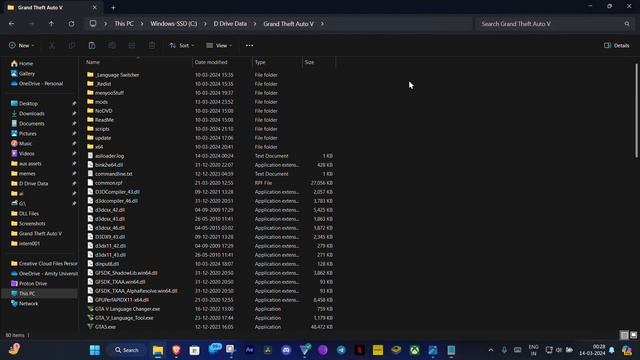Click the Share toolbar icon

point(132,45)
